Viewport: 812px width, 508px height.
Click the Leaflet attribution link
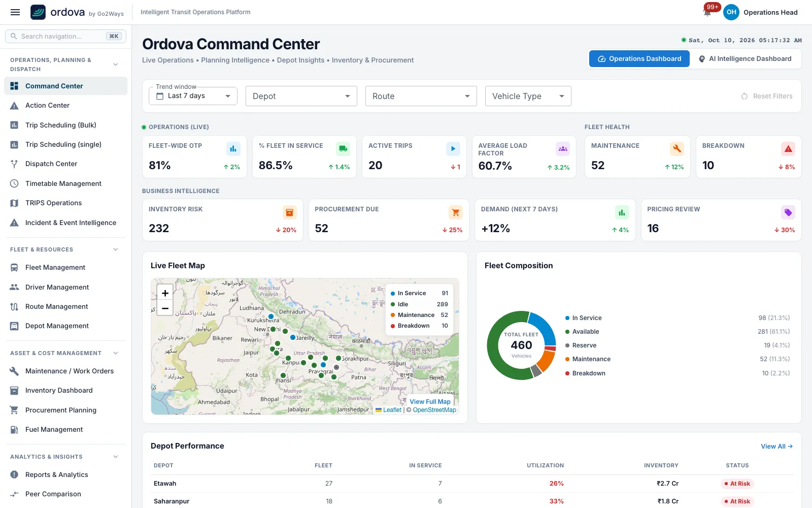[388, 410]
